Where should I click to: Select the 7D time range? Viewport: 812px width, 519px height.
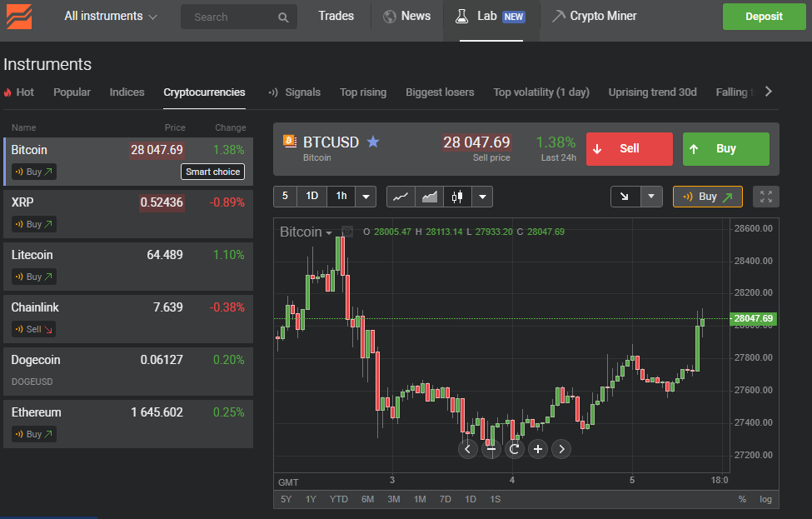pos(445,499)
